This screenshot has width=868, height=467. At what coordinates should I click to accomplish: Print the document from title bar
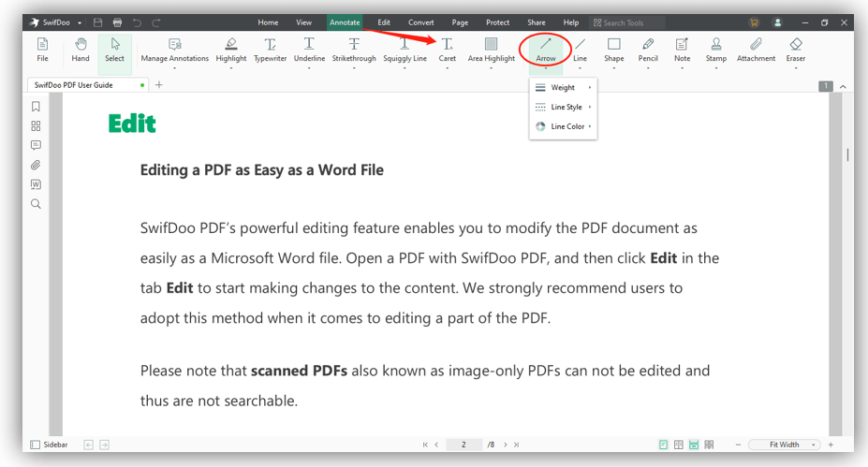(117, 22)
